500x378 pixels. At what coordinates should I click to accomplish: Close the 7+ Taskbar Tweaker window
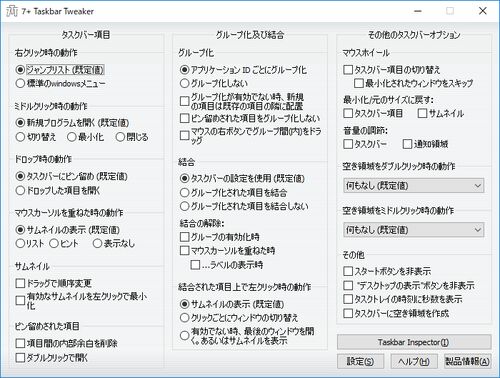pyautogui.click(x=482, y=11)
